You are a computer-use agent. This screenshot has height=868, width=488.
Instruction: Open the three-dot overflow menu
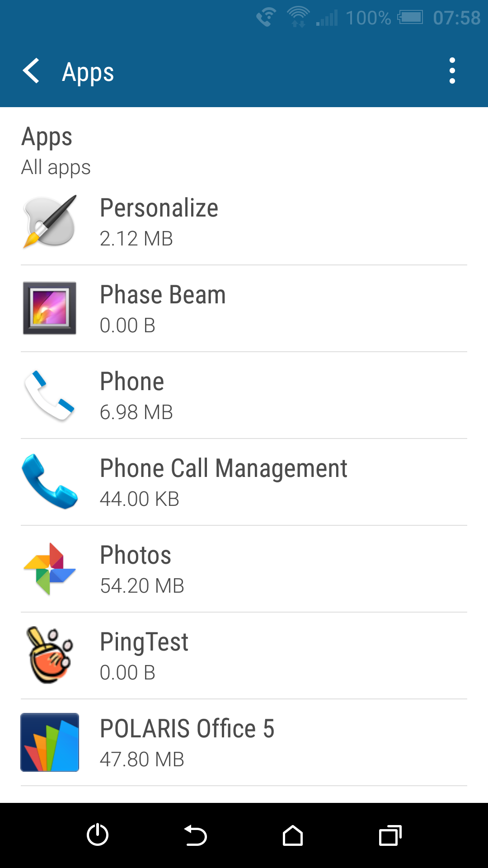click(452, 71)
